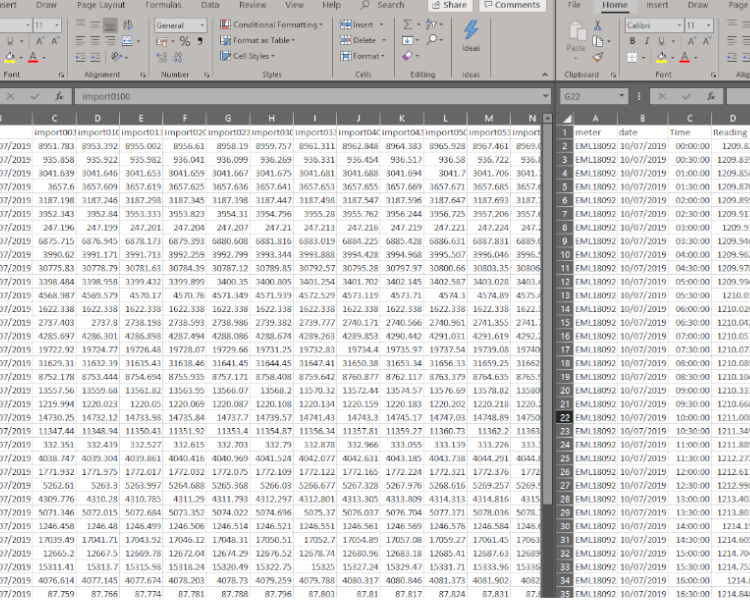Toggle Align Right in left window
This screenshot has height=600, width=750.
tap(110, 41)
